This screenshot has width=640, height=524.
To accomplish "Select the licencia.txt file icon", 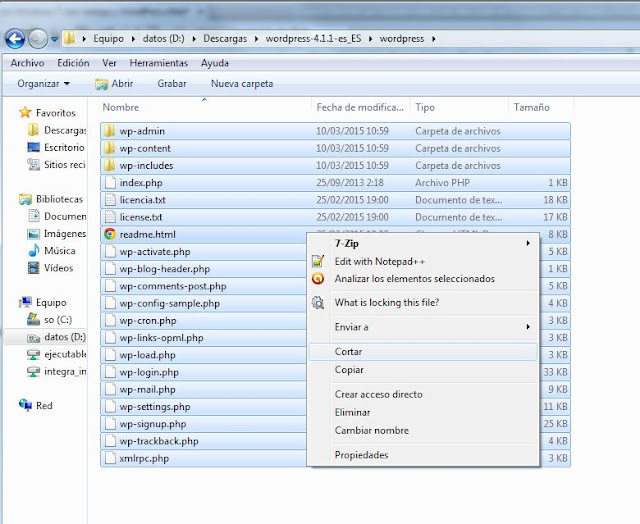I will pyautogui.click(x=110, y=200).
